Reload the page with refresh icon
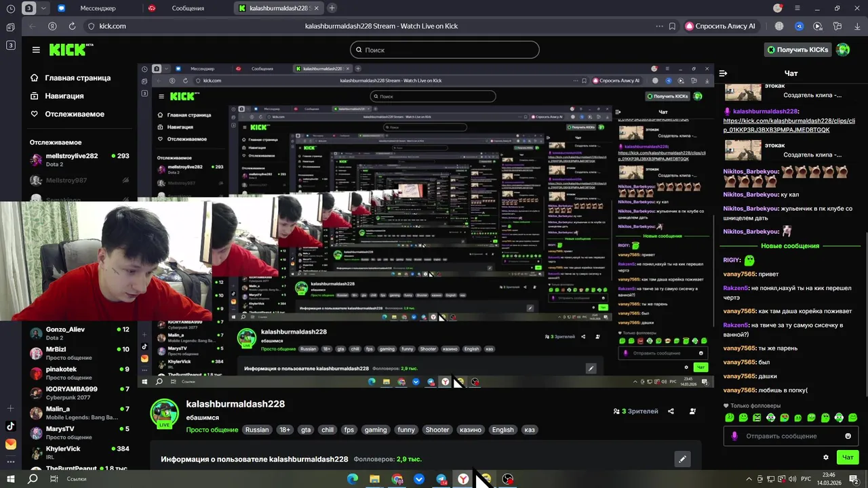The image size is (868, 488). (72, 26)
